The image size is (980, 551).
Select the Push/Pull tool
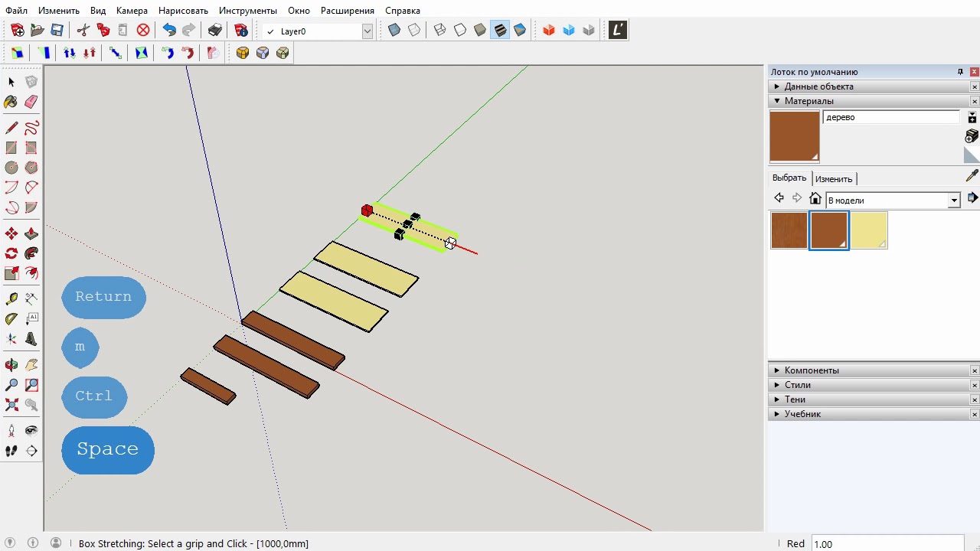point(31,233)
